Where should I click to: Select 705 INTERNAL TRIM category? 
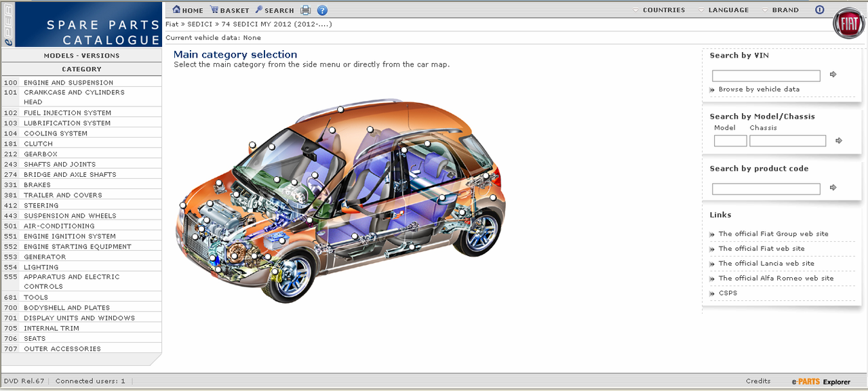(x=81, y=328)
